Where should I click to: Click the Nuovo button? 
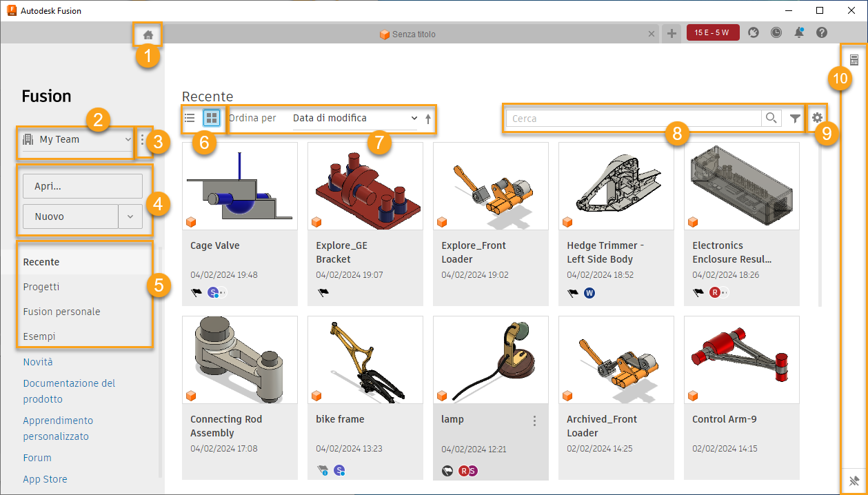70,216
